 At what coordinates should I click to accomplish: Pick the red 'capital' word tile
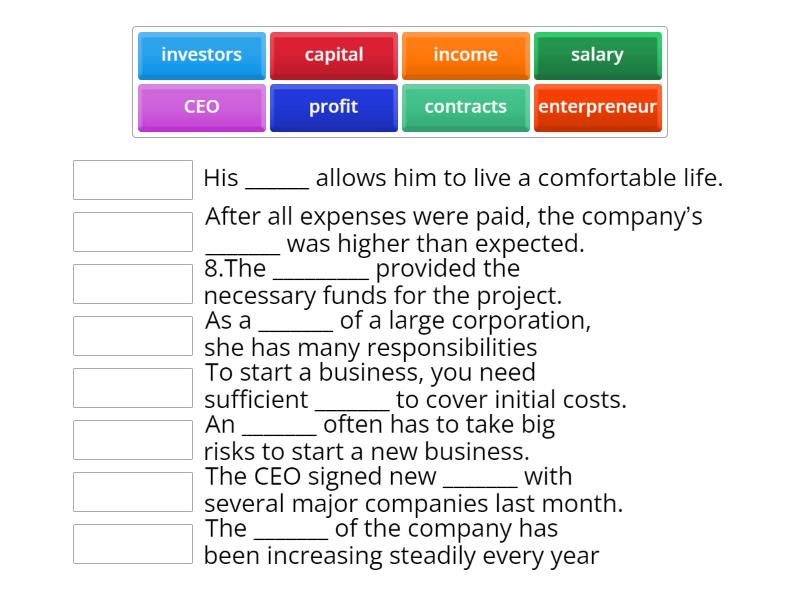[334, 55]
